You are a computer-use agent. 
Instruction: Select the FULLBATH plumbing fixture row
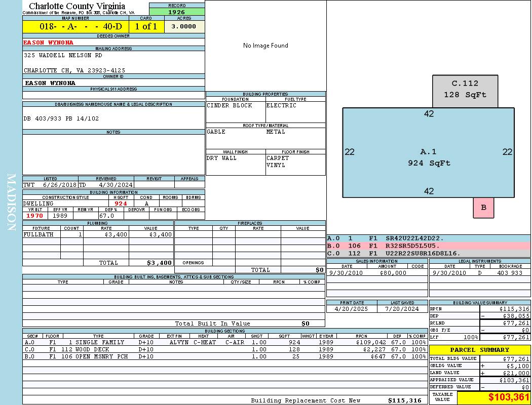point(98,234)
